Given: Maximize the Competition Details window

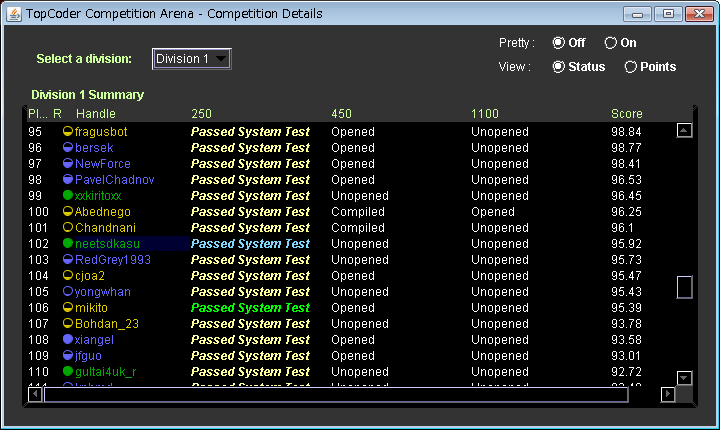Looking at the screenshot, I should point(668,14).
